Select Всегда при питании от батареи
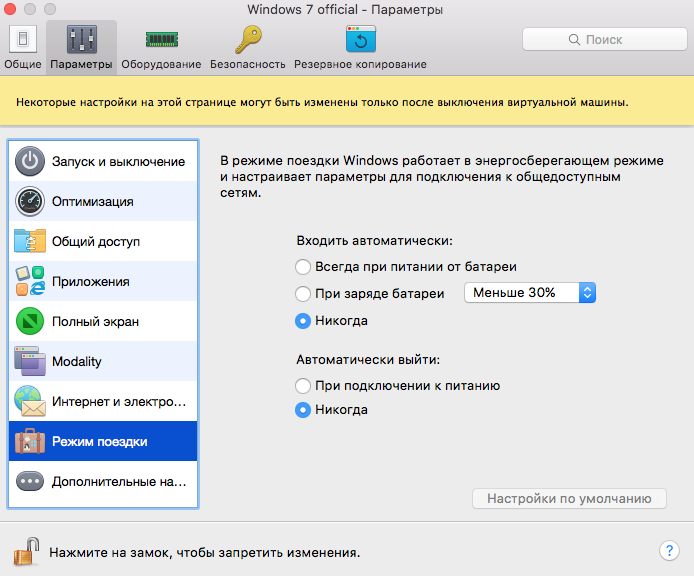 click(x=303, y=267)
